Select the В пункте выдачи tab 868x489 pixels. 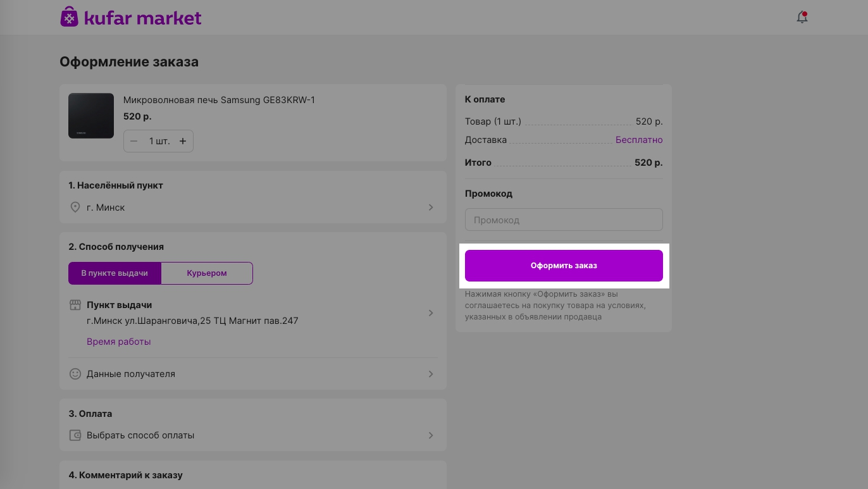click(x=115, y=273)
